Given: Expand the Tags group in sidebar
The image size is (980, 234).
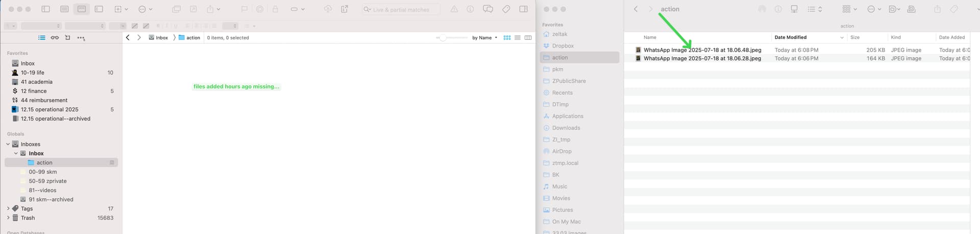Looking at the screenshot, I should coord(8,208).
